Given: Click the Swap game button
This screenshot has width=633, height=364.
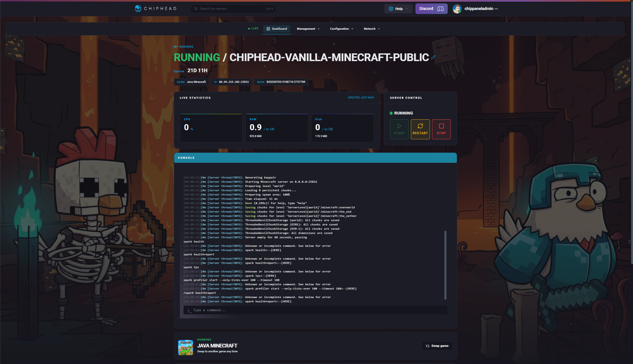Looking at the screenshot, I should pyautogui.click(x=437, y=346).
